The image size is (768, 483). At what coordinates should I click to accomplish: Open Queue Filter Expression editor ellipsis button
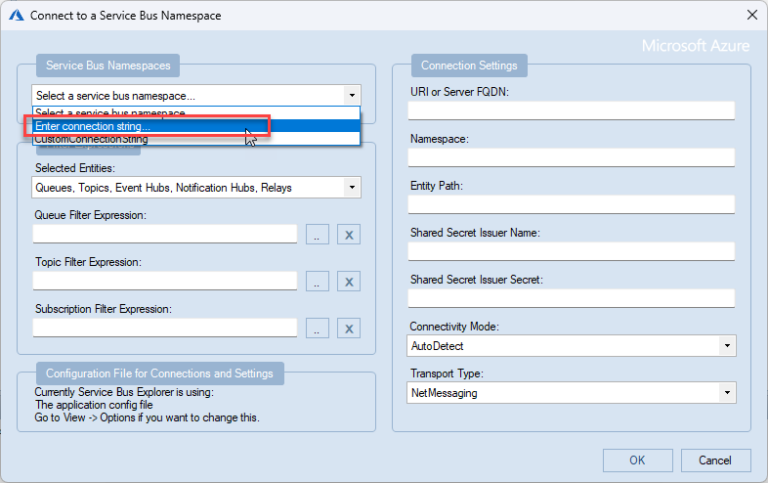coord(317,234)
